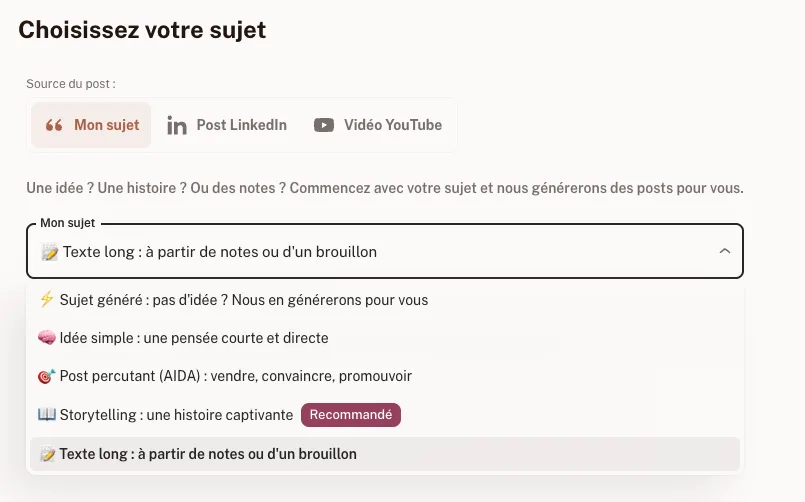805x502 pixels.
Task: Pick highlighted Texte long list entry
Action: pyautogui.click(x=385, y=454)
